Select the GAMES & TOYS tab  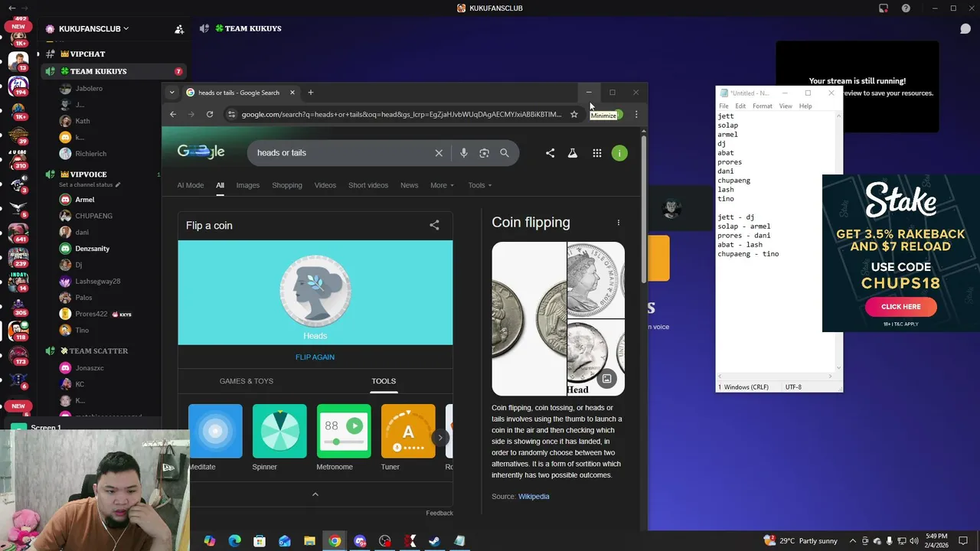[247, 381]
